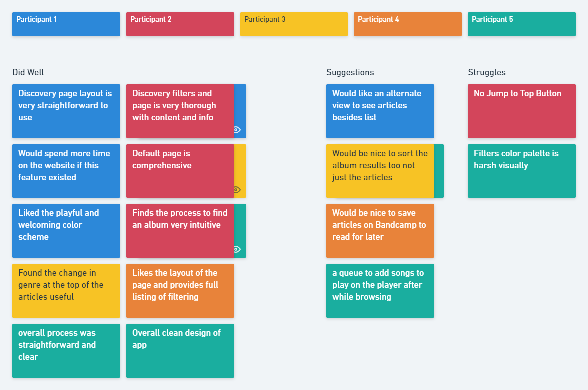Screen dimensions: 588x390
Task: Select the queue to add songs note
Action: point(380,291)
